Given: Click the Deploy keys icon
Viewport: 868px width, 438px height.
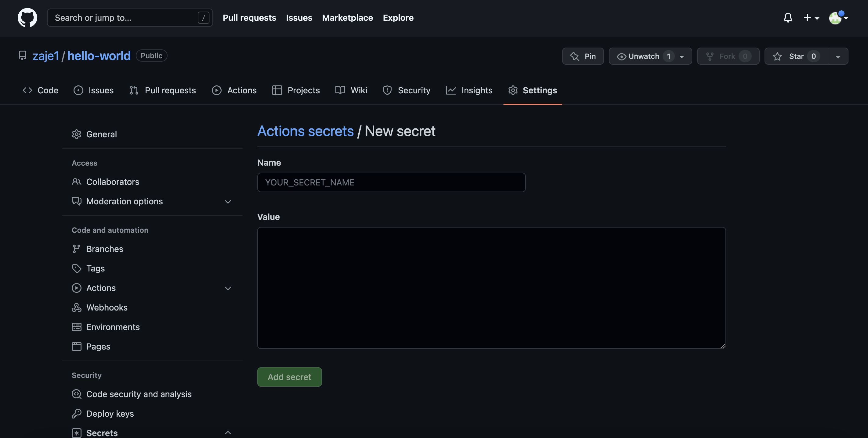Looking at the screenshot, I should [77, 413].
